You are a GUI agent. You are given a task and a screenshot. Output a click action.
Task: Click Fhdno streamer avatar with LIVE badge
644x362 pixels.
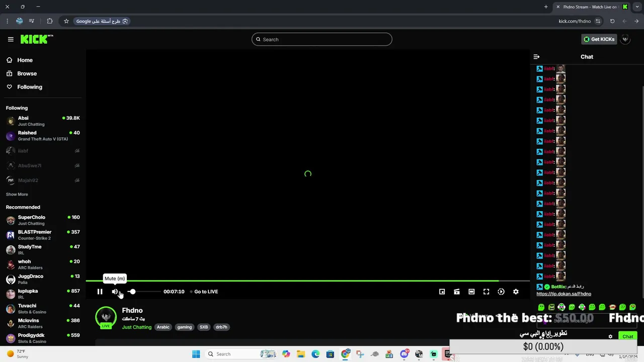pyautogui.click(x=106, y=318)
